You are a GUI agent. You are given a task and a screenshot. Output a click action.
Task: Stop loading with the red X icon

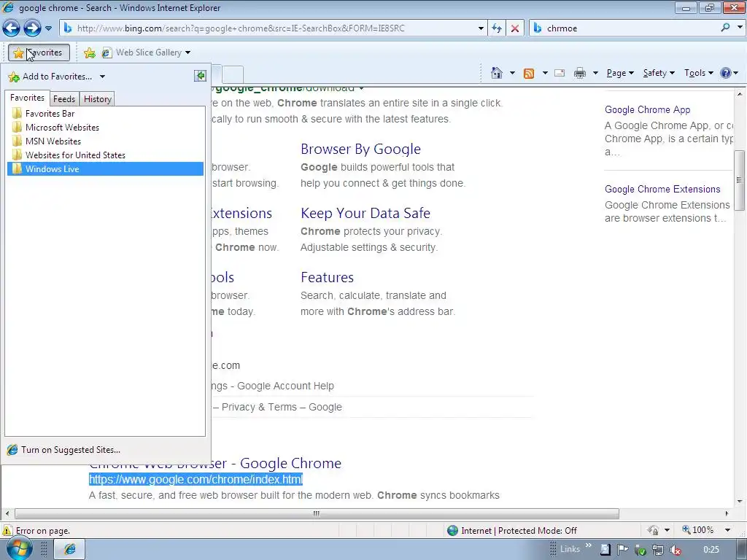pos(515,28)
